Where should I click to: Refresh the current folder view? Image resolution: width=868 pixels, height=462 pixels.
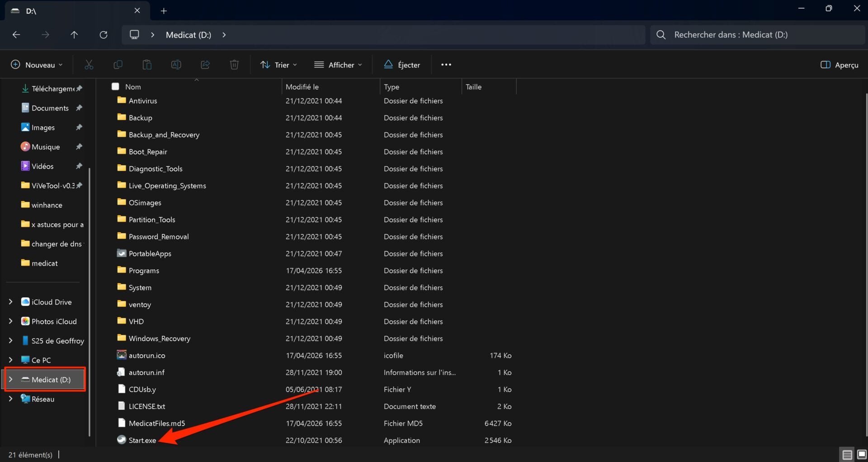point(104,35)
